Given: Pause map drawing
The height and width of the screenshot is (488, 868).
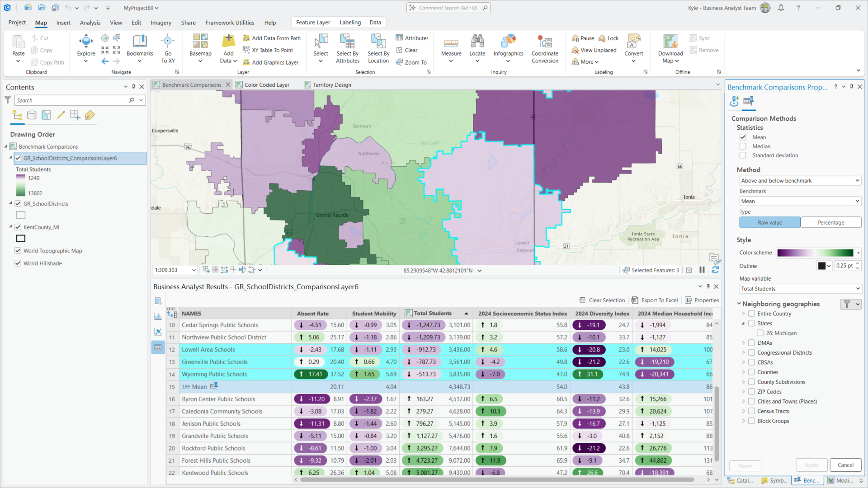Looking at the screenshot, I should (702, 270).
